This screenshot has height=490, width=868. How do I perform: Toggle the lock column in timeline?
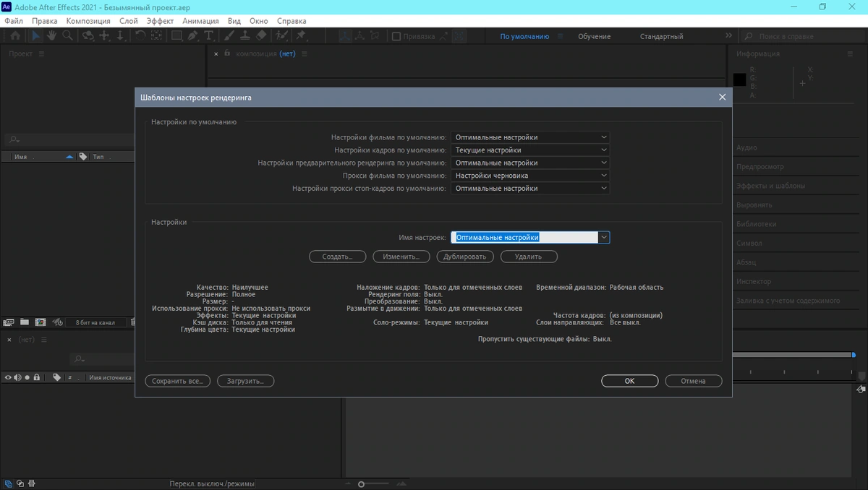[x=37, y=377]
